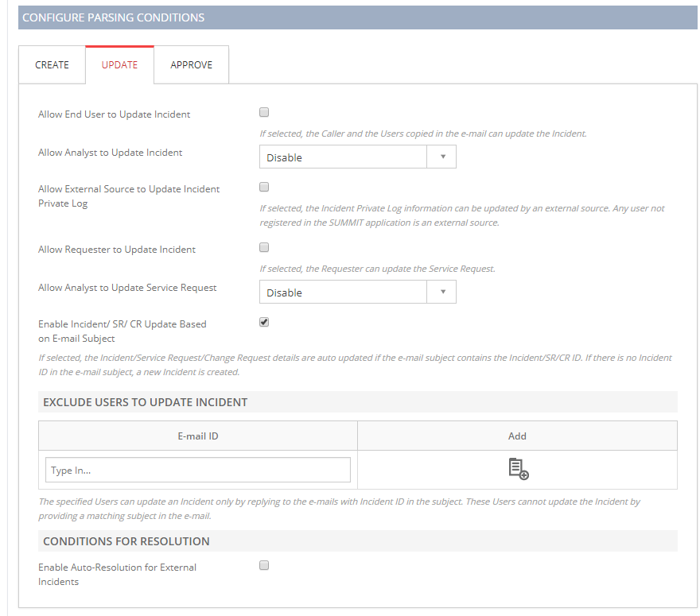Open the Allow Analyst to Update Incident dropdown
This screenshot has width=700, height=616.
(x=358, y=157)
